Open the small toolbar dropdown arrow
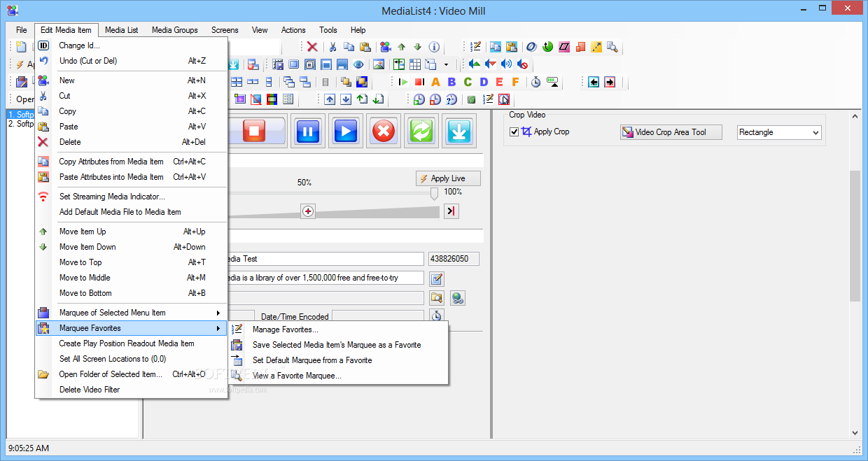This screenshot has height=461, width=868. point(446,64)
